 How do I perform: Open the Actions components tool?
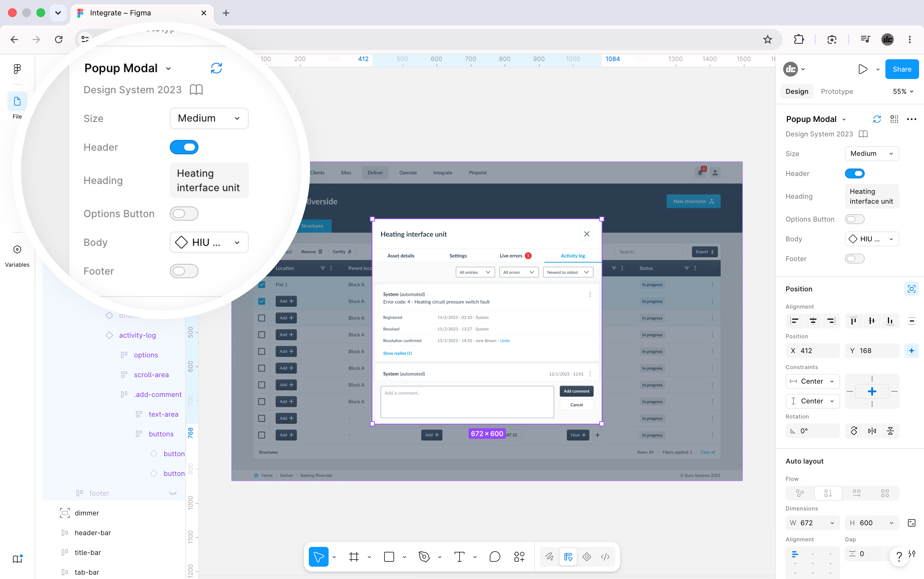pyautogui.click(x=519, y=556)
